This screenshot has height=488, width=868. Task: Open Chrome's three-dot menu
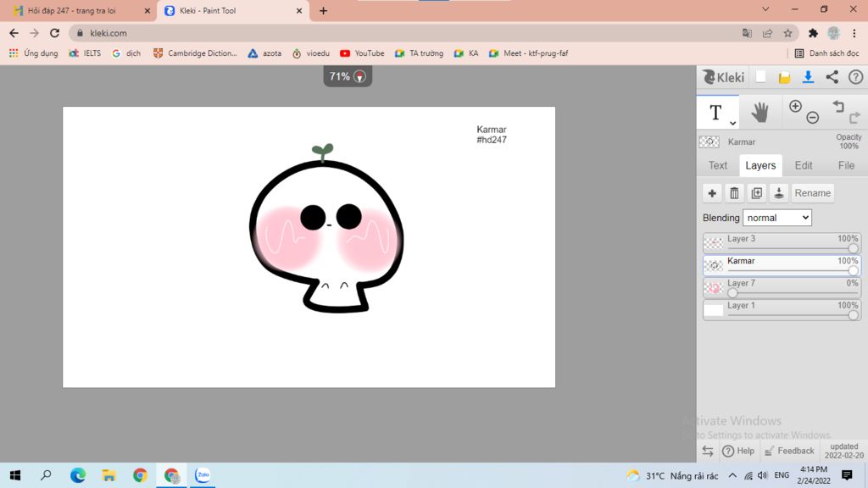coord(854,33)
